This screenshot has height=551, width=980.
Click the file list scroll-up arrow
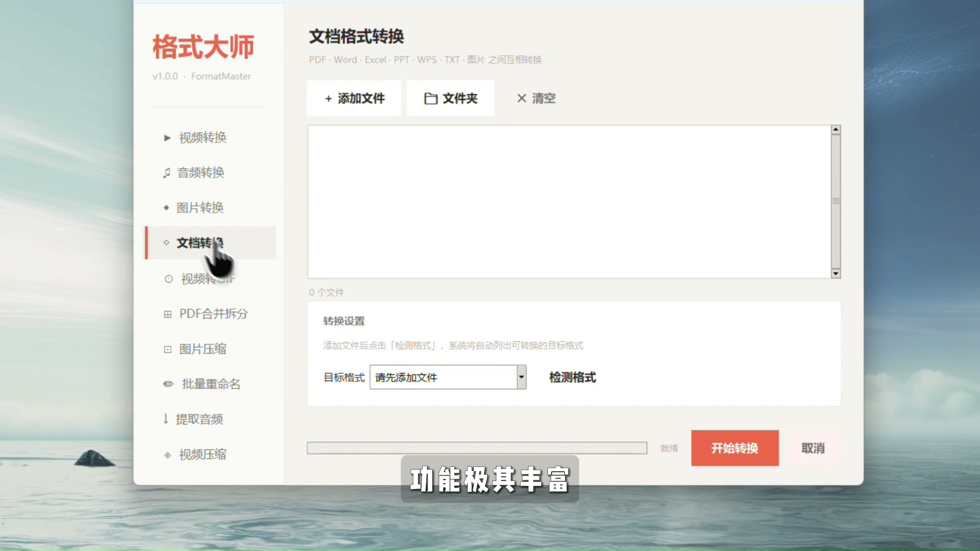[x=836, y=130]
